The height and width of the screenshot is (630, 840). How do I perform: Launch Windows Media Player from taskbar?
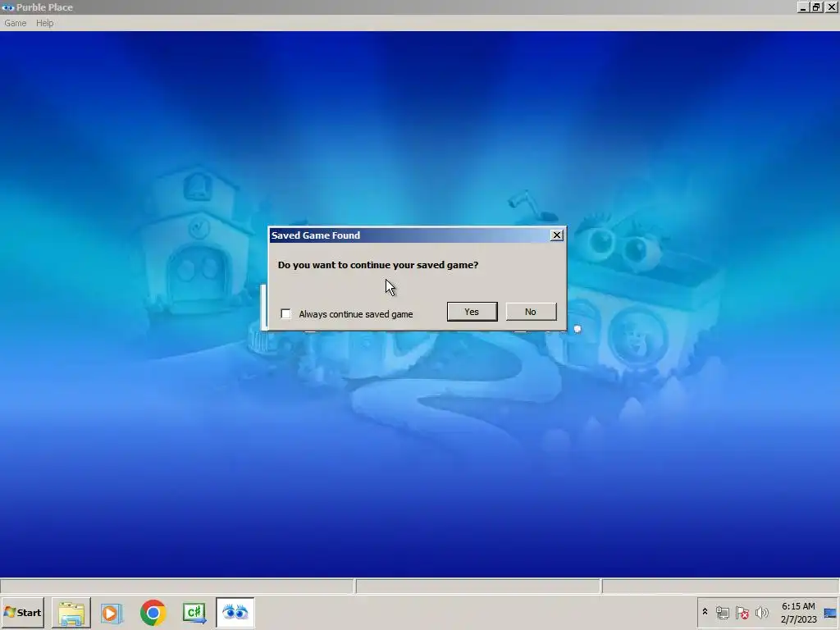pyautogui.click(x=112, y=612)
